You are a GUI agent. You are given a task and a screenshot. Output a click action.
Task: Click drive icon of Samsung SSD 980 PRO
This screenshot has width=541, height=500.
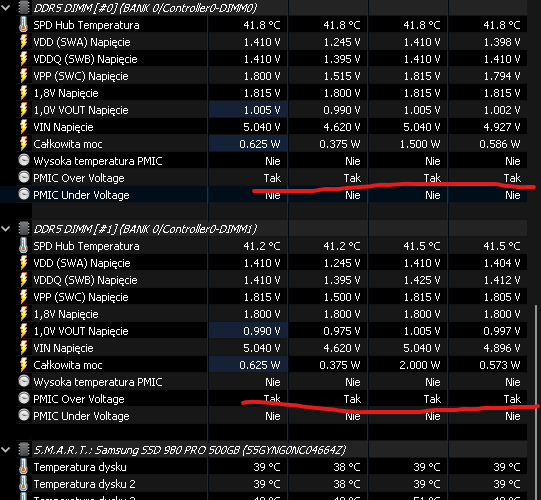tap(24, 450)
